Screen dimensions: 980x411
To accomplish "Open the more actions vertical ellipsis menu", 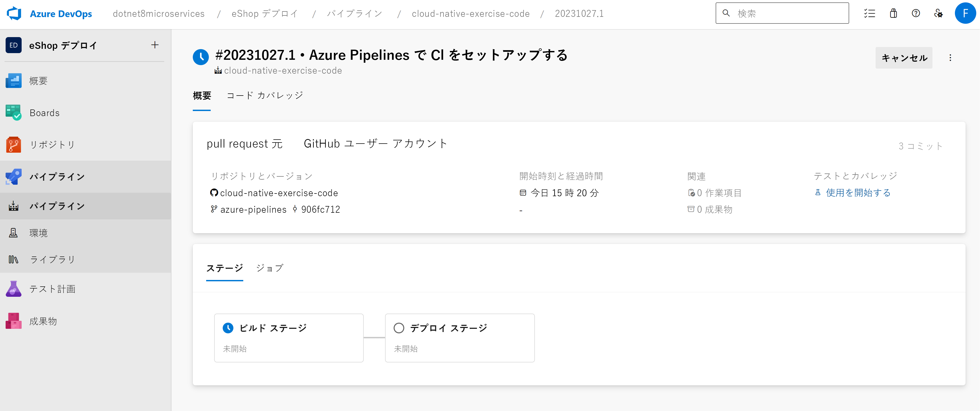I will coord(950,58).
